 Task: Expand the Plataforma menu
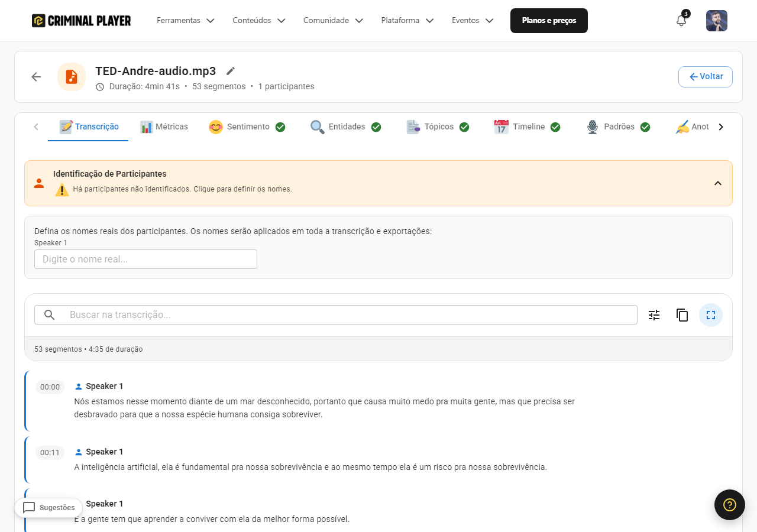coord(407,21)
